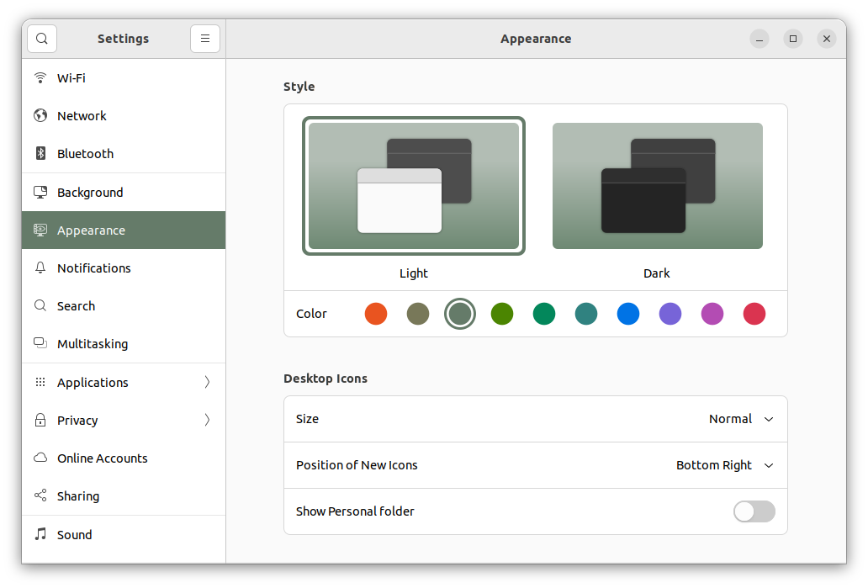Open Online Accounts settings

point(102,458)
